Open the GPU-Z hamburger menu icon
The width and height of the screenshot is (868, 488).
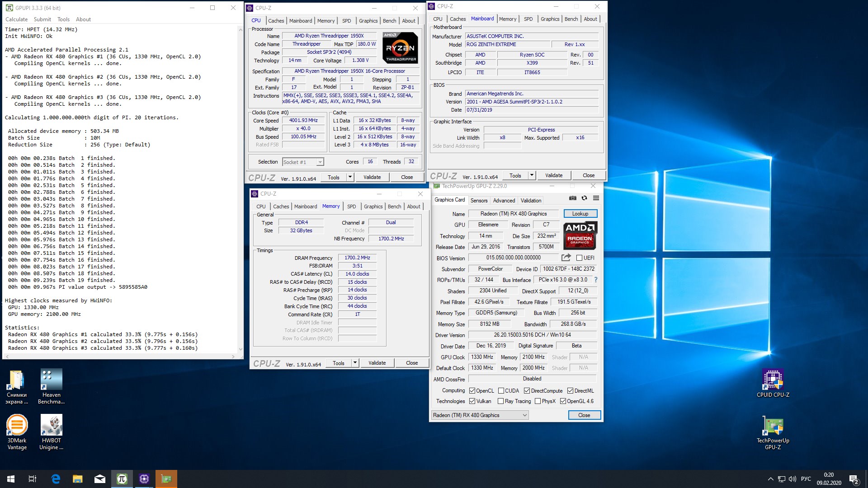[596, 198]
